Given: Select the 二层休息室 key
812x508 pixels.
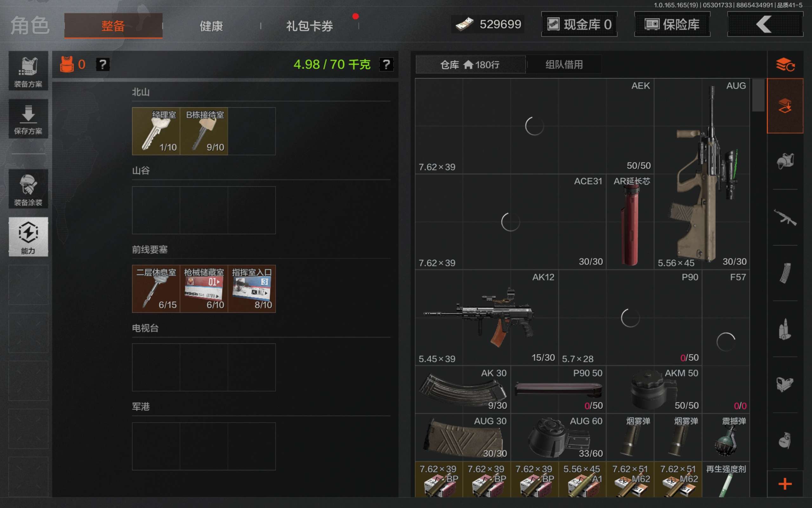Looking at the screenshot, I should coord(156,289).
